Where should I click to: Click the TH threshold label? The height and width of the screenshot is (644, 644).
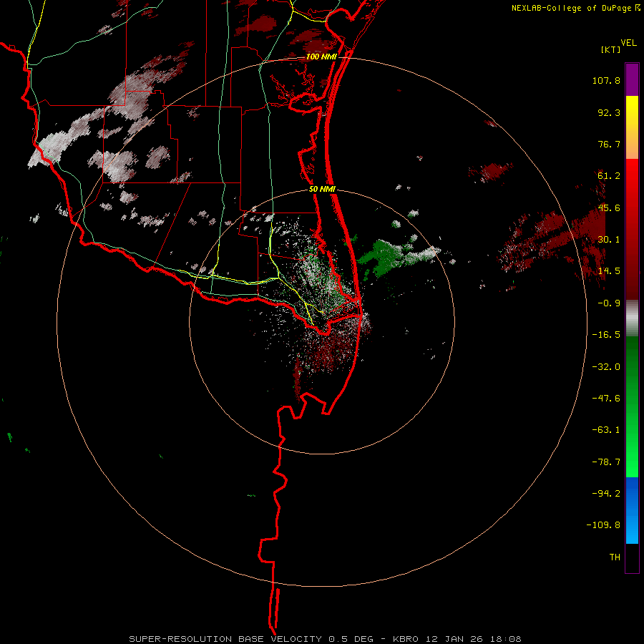[x=615, y=557]
